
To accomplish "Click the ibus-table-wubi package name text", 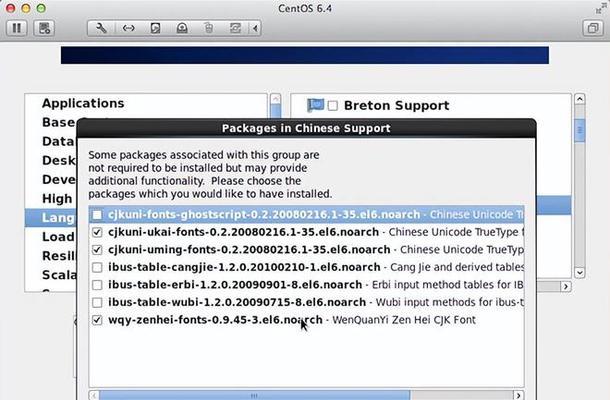I will click(237, 302).
